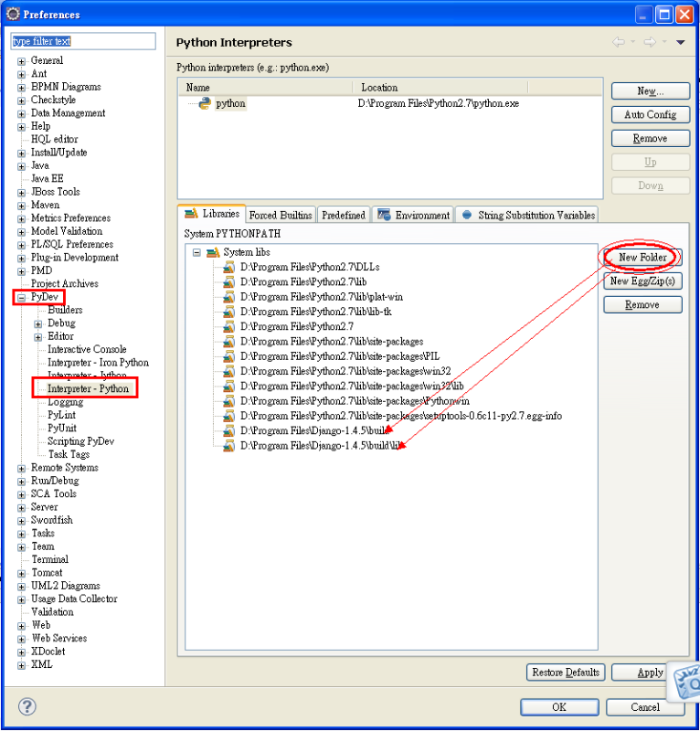Select the Logging item under PyDev

point(65,402)
